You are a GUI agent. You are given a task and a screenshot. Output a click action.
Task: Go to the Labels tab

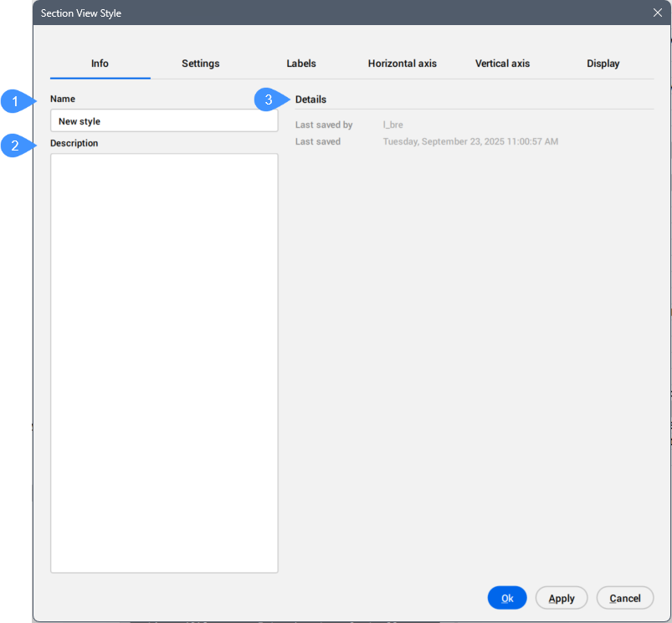click(301, 64)
